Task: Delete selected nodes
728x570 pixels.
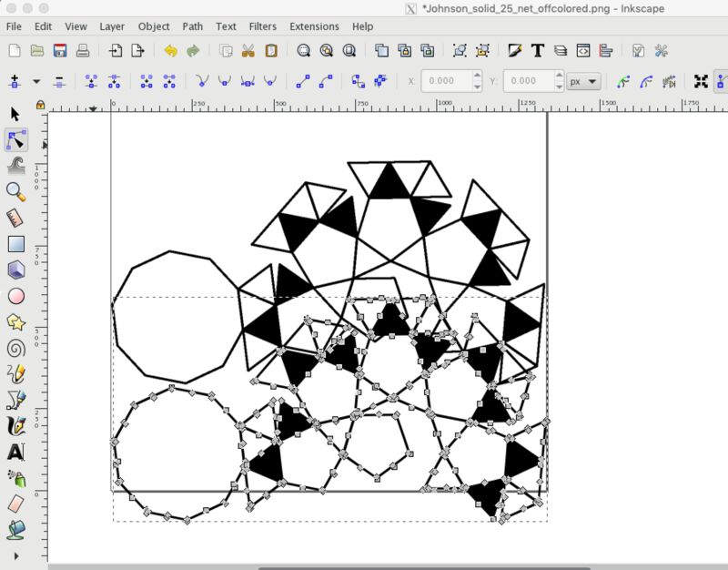Action: tap(59, 81)
